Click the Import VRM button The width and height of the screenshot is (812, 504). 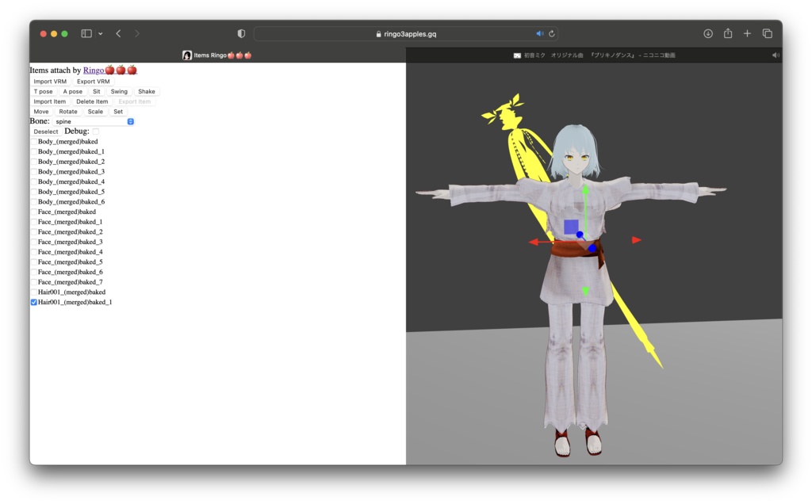click(50, 82)
